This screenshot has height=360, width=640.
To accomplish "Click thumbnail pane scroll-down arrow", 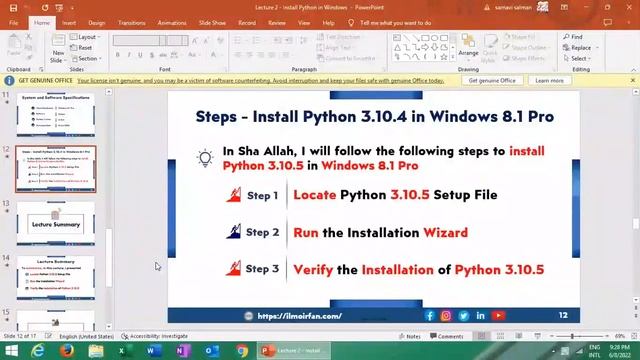I will point(109,327).
